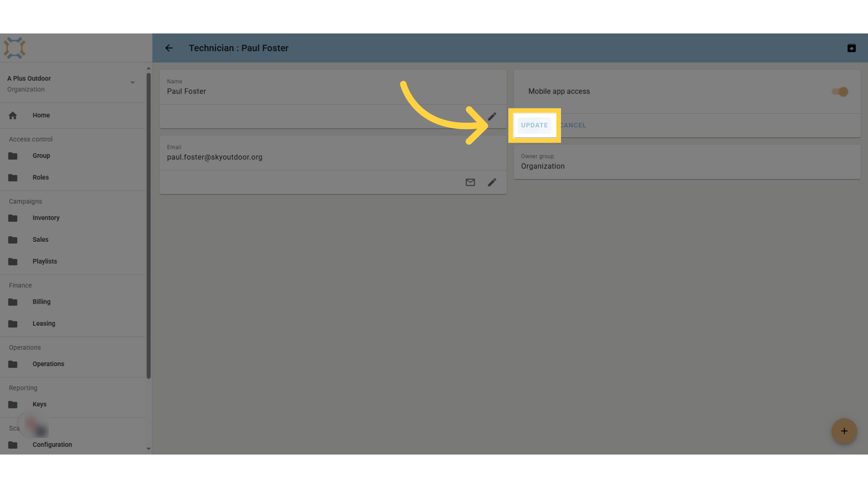Screen dimensions: 868x488
Task: Click the Mobile app access label
Action: [x=559, y=91]
